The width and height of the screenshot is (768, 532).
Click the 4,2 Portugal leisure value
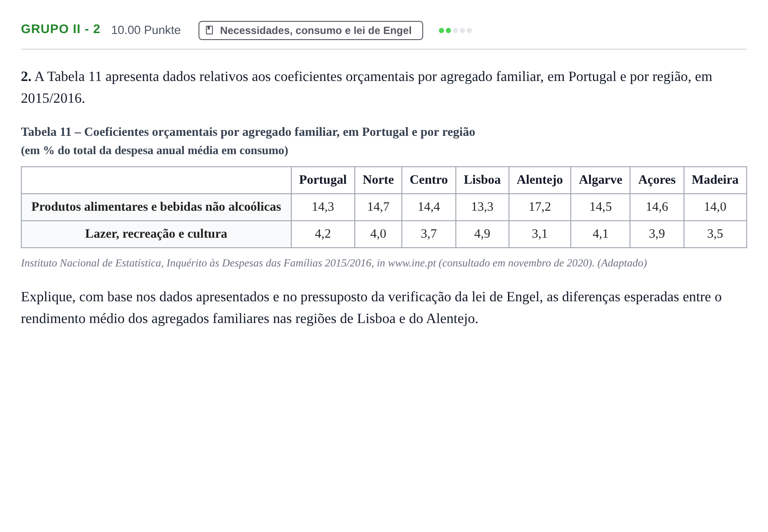coord(323,234)
